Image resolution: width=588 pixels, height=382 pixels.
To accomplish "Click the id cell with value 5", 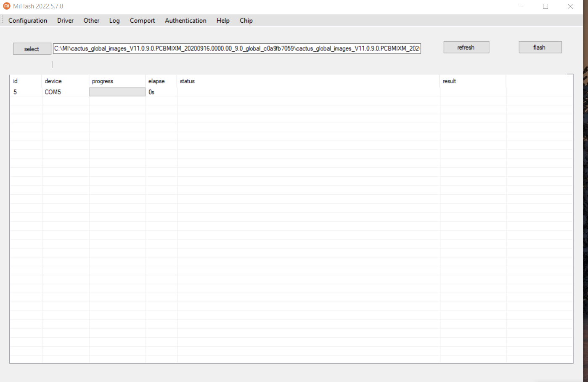I will point(26,92).
